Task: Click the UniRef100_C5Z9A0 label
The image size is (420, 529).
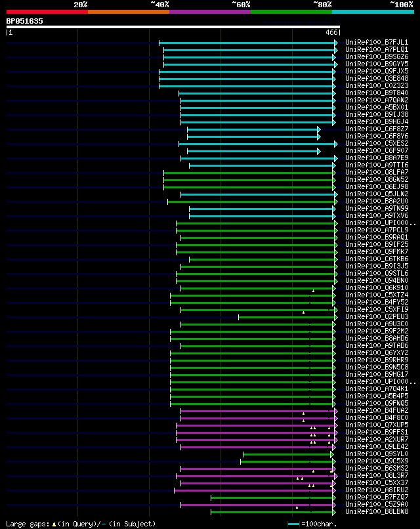Action: pos(377,504)
